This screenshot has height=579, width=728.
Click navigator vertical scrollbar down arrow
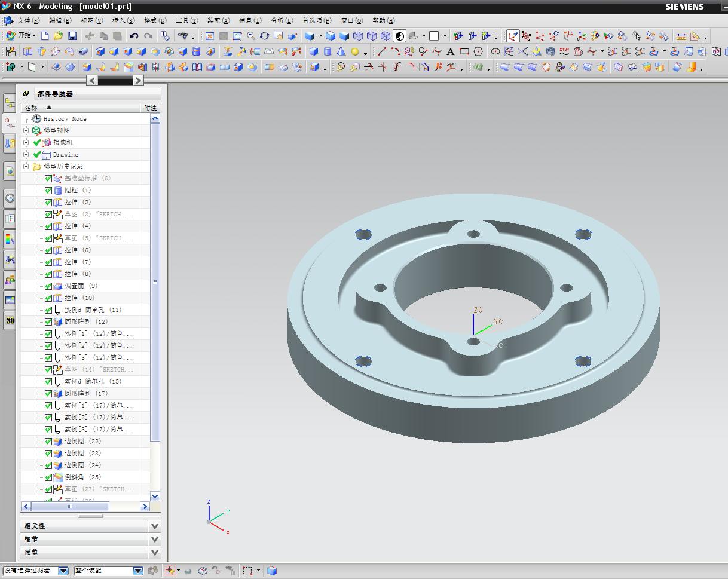[x=155, y=496]
